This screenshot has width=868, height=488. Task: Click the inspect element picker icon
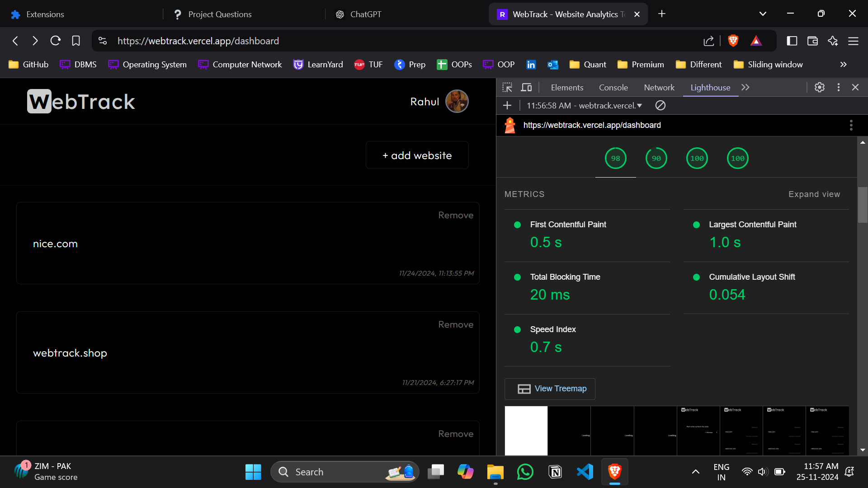[507, 87]
